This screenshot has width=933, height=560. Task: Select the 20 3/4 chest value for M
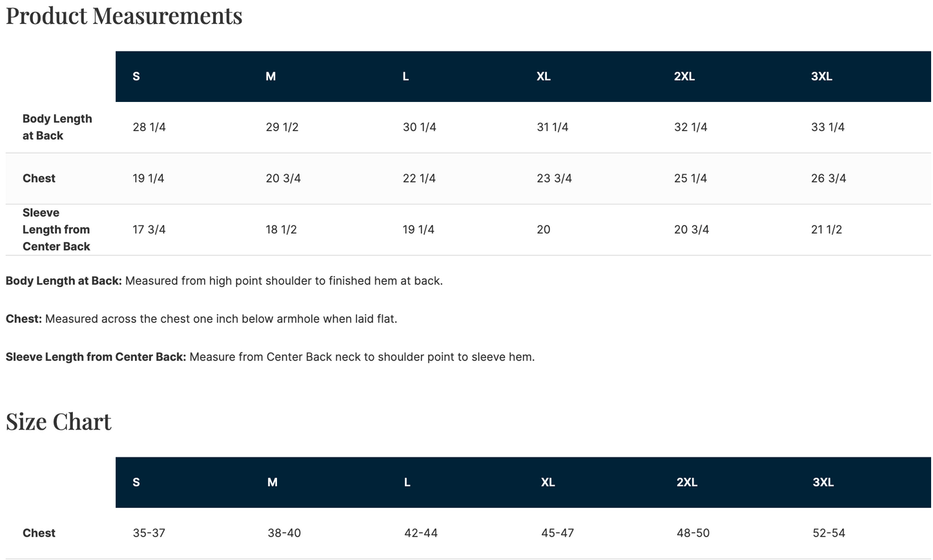283,178
